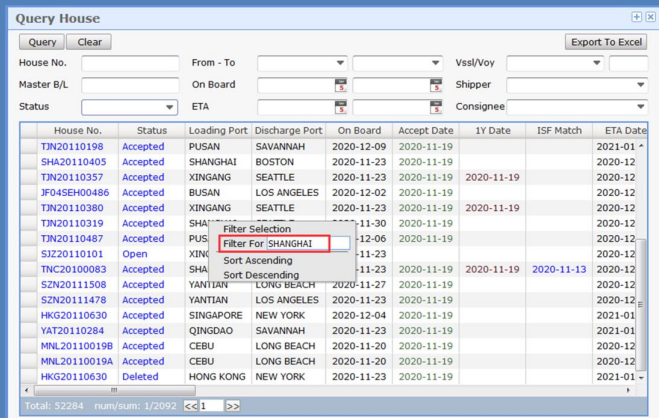This screenshot has height=418, width=659.
Task: Expand the Vssl/Voy dropdown
Action: 597,63
